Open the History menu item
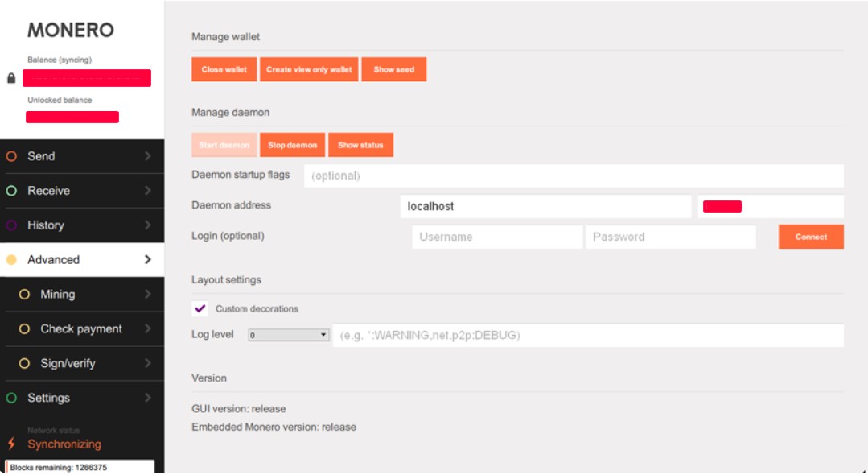This screenshot has width=868, height=475. (x=82, y=225)
